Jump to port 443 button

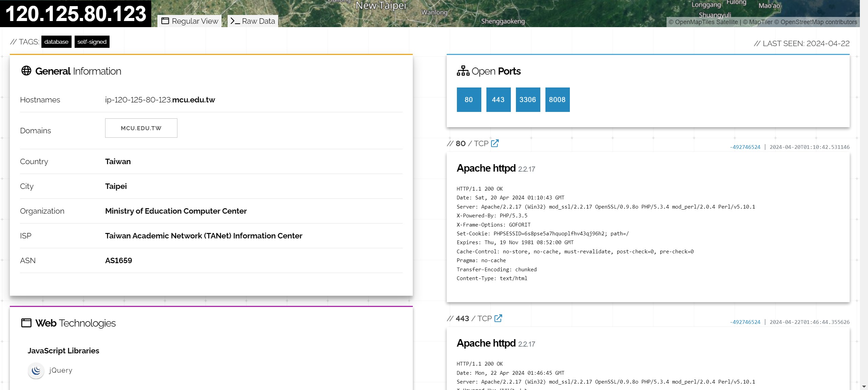pos(498,100)
